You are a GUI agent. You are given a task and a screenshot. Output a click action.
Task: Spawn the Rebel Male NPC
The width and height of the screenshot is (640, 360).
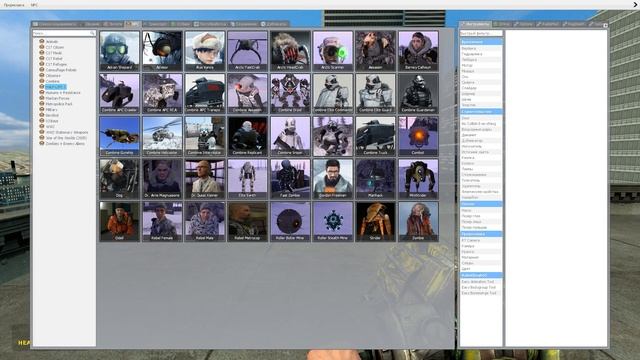(205, 221)
